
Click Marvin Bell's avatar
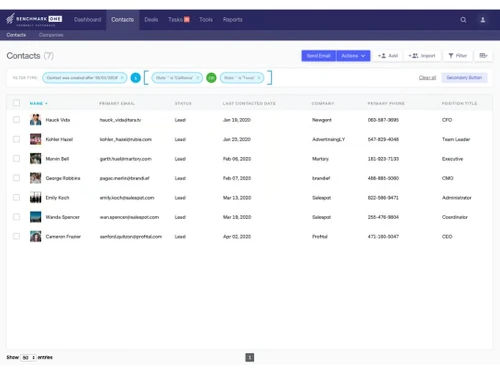[x=36, y=159]
